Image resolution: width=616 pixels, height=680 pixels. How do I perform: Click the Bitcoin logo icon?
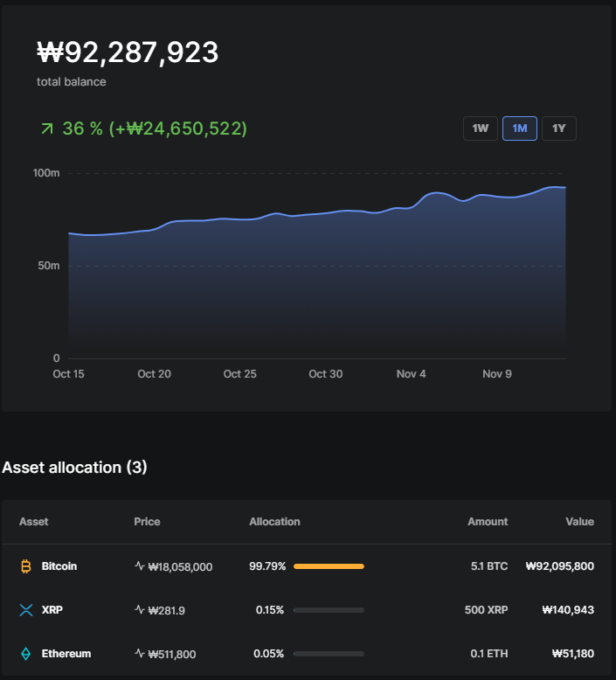tap(26, 566)
